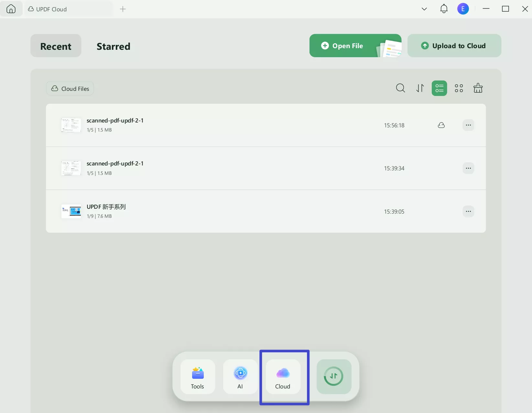Image resolution: width=532 pixels, height=413 pixels.
Task: Open thumbnail of file at 15:56:18
Action: pyautogui.click(x=71, y=125)
